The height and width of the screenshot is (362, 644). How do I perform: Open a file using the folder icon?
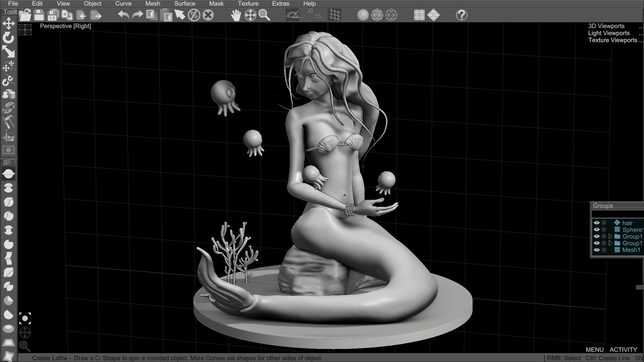pyautogui.click(x=24, y=15)
